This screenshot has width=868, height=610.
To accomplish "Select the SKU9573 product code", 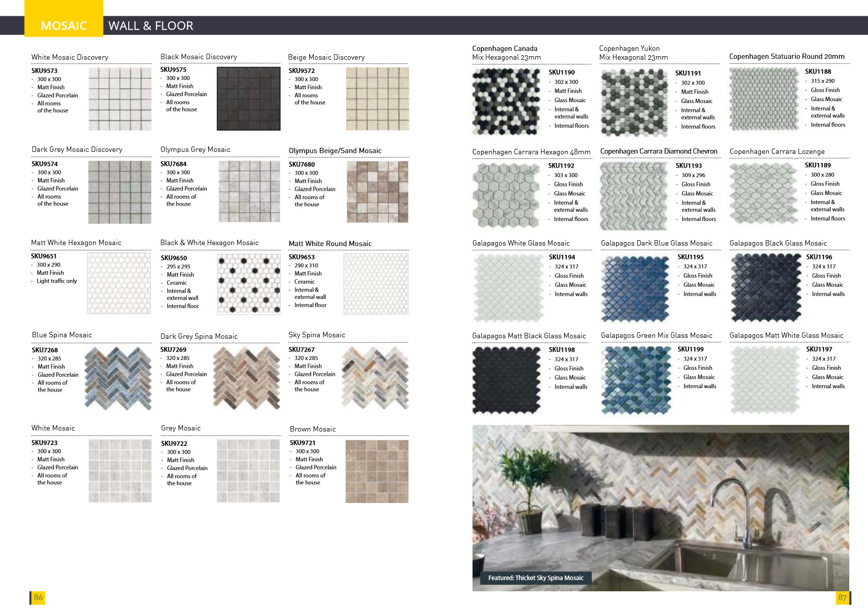I will point(44,71).
